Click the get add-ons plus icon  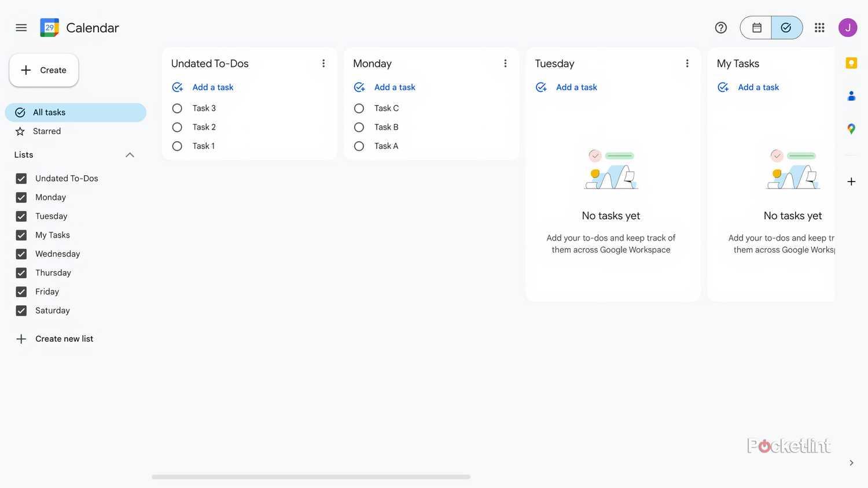(x=851, y=182)
